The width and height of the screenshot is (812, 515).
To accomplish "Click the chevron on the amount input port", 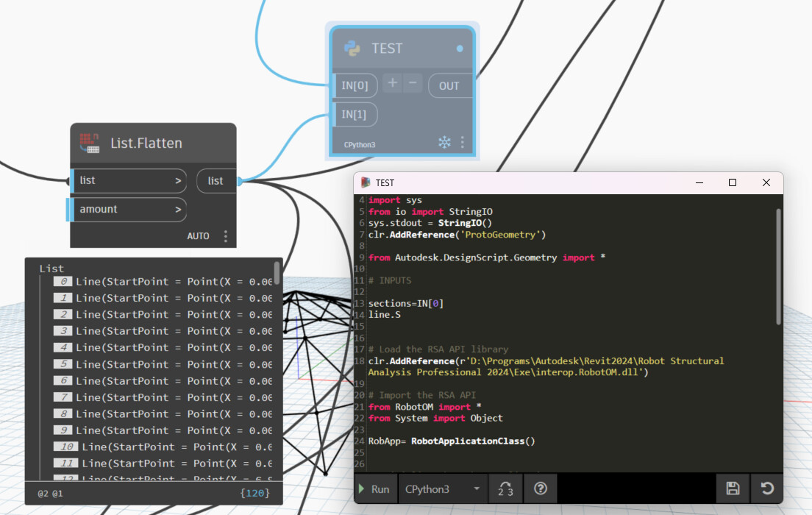I will point(179,210).
